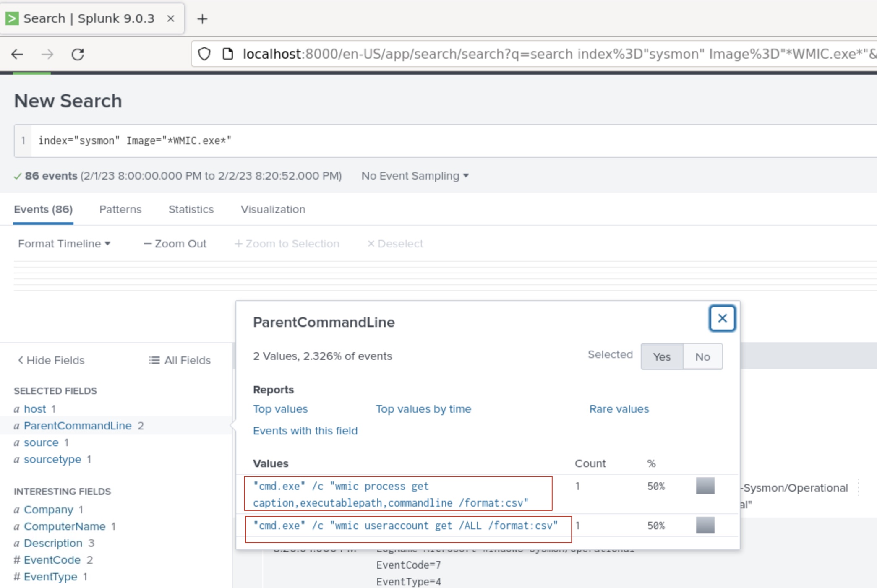Click the Splunk favicon on the tab
This screenshot has height=588, width=877.
[x=12, y=18]
